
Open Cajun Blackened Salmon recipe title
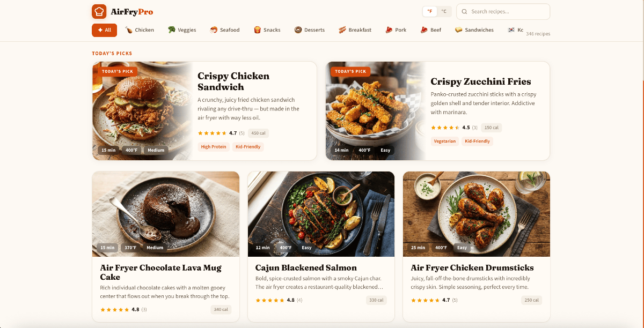tap(306, 267)
